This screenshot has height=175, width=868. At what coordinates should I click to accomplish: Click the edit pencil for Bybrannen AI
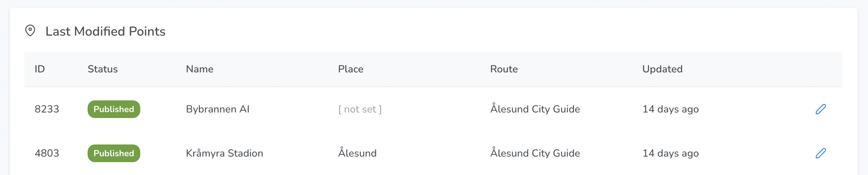click(x=821, y=109)
